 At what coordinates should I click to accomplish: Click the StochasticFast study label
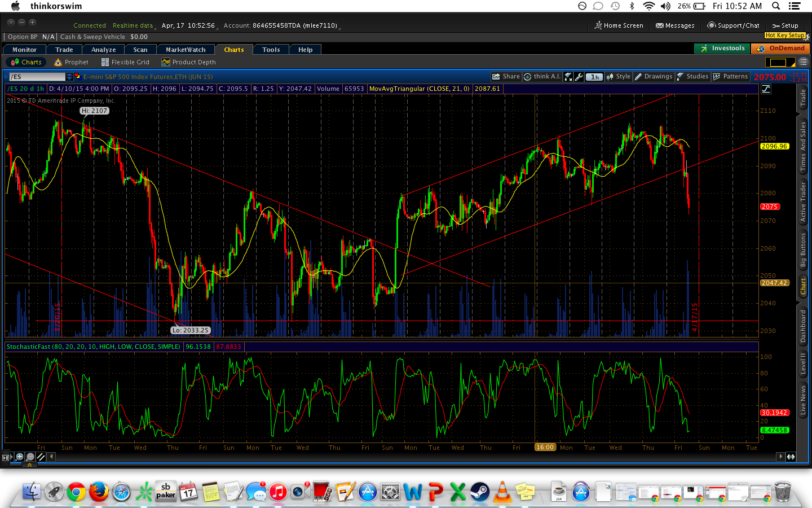point(94,347)
